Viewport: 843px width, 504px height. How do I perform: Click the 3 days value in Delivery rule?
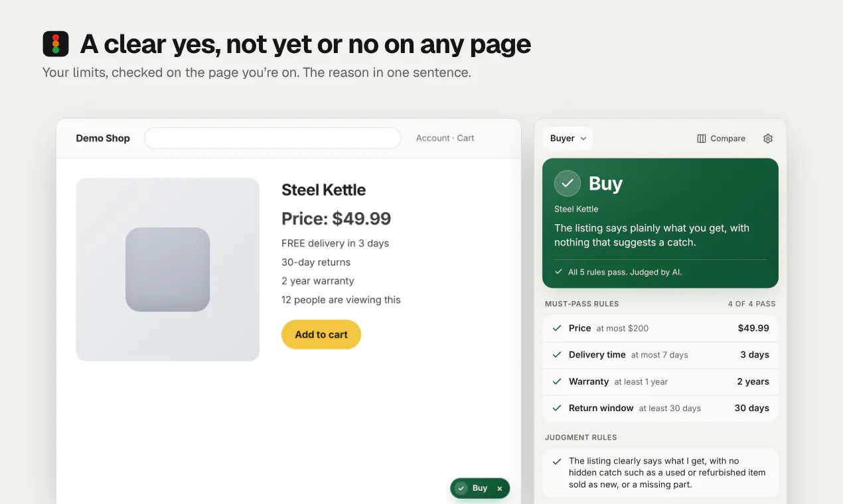tap(755, 355)
